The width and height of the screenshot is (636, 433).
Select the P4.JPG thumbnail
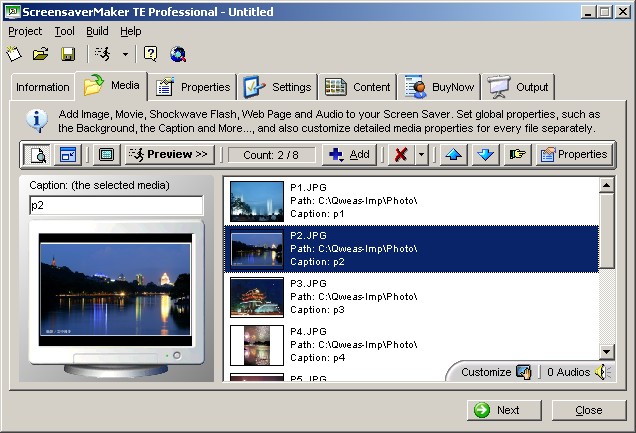coord(257,345)
